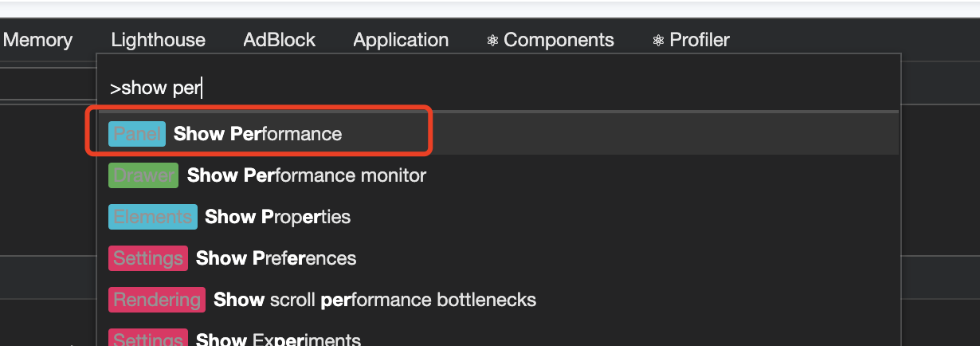The width and height of the screenshot is (980, 346).
Task: Open the Memory tab
Action: tap(37, 40)
